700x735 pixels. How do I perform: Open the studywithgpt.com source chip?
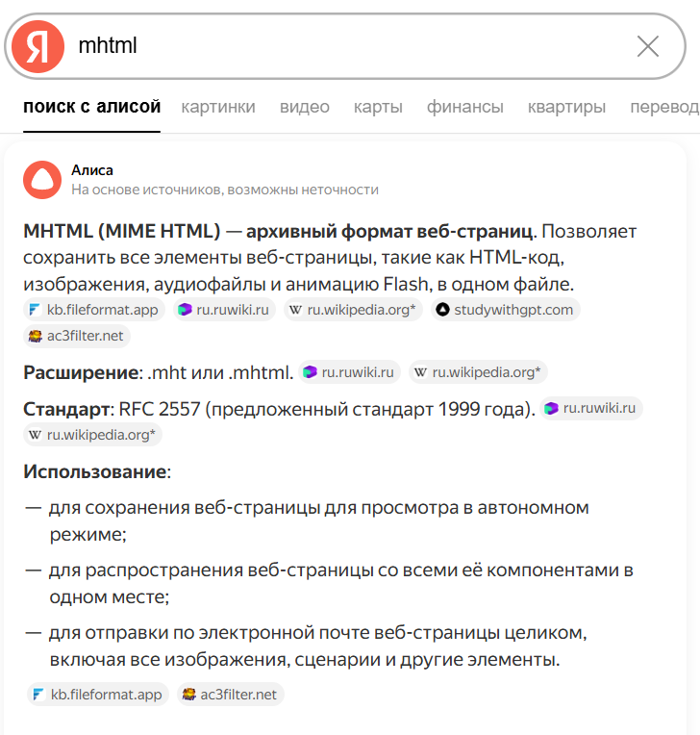[504, 310]
